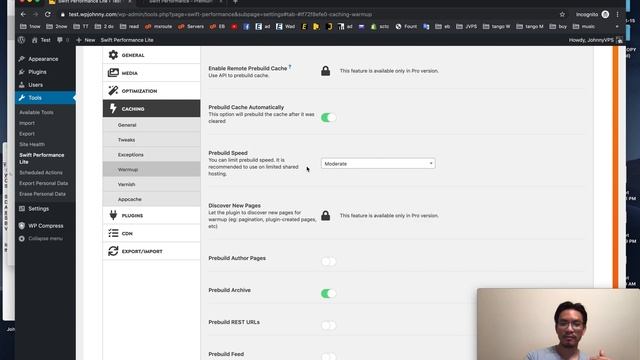
Task: Click the comments bubble icon in admin bar
Action: pyautogui.click(x=60, y=40)
